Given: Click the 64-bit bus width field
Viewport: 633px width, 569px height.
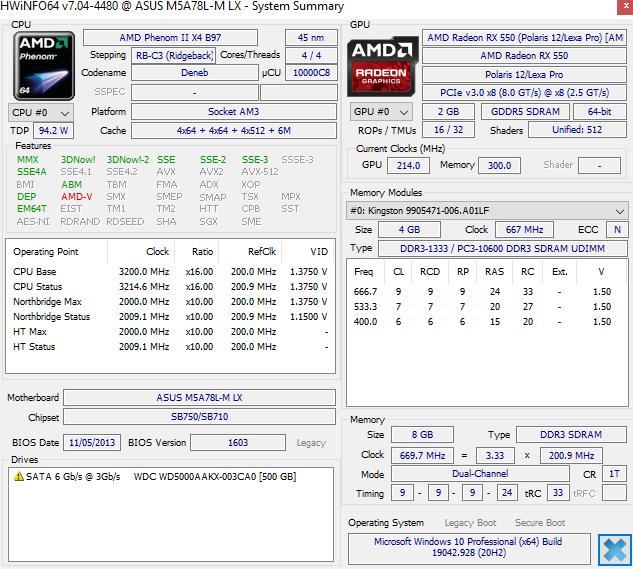Looking at the screenshot, I should click(599, 111).
